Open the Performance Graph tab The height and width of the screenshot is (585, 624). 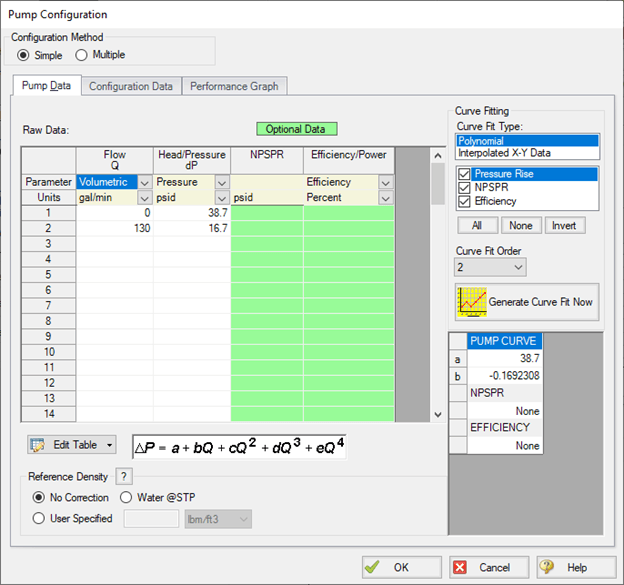[x=235, y=87]
